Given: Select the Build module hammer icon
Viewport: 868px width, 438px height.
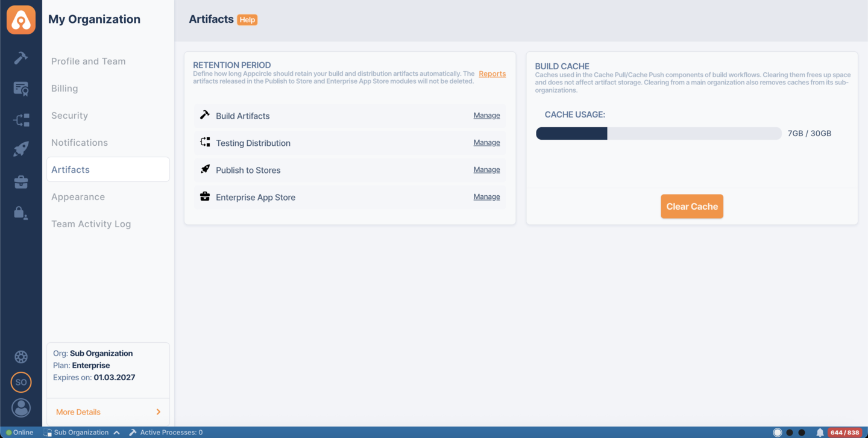Looking at the screenshot, I should click(x=21, y=58).
